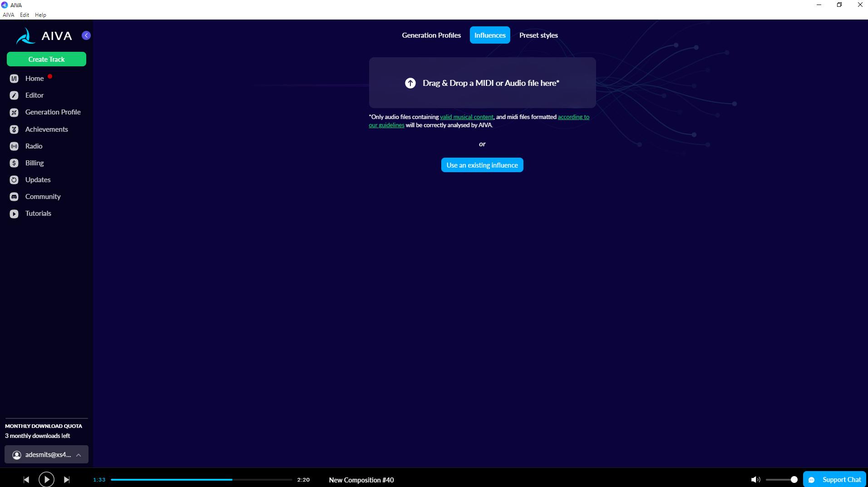Click the total duration 2:20

[x=303, y=480]
